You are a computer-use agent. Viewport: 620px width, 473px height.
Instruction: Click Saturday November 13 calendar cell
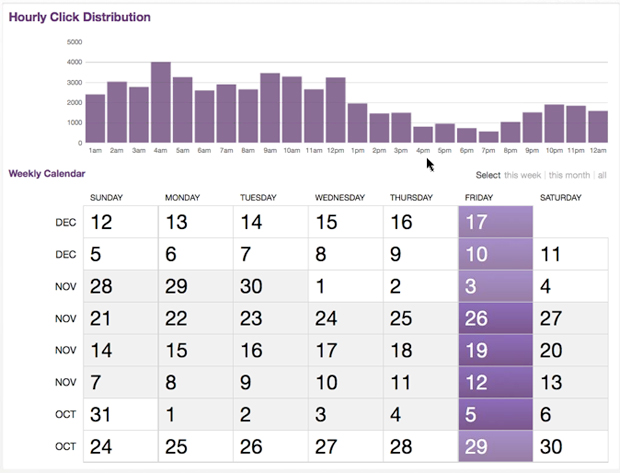point(570,382)
